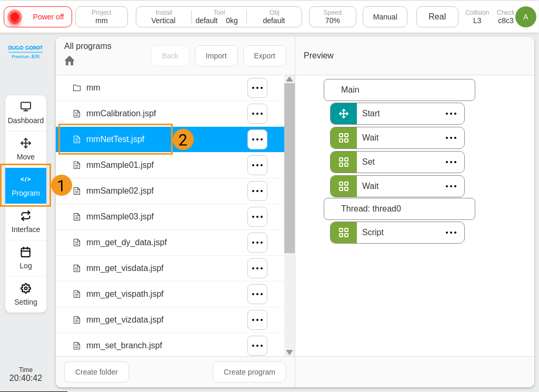Image resolution: width=539 pixels, height=392 pixels.
Task: Go to home folder via house icon
Action: tap(69, 61)
